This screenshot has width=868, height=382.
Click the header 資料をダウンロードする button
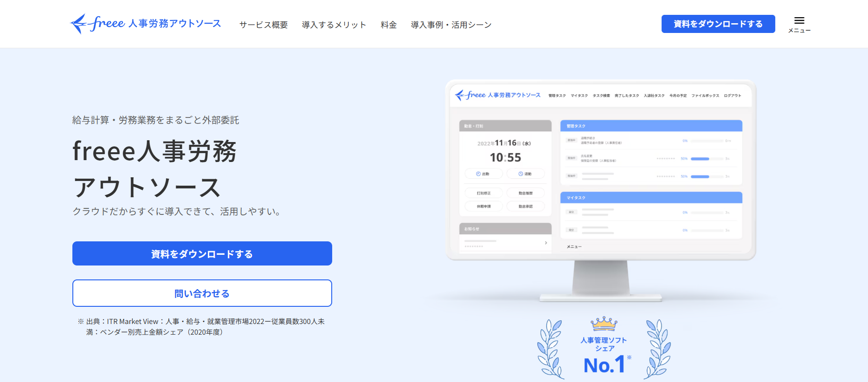coord(718,24)
